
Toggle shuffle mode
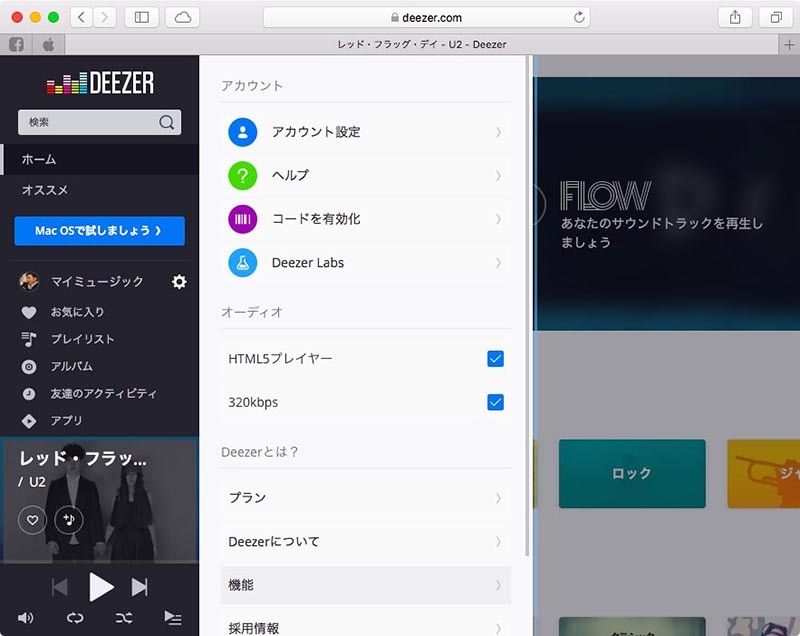click(x=124, y=618)
